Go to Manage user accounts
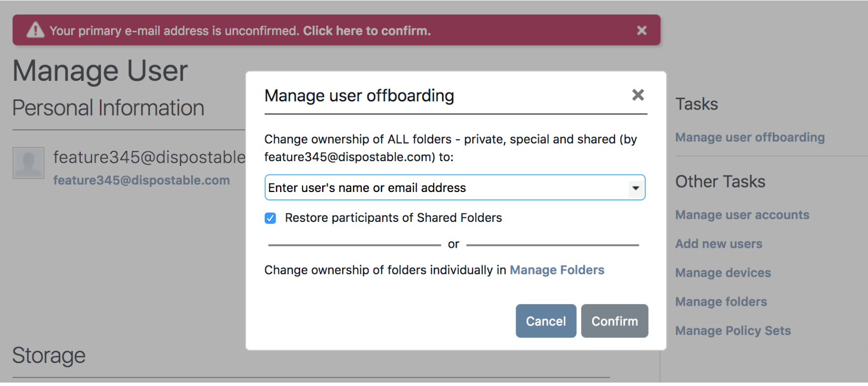Viewport: 868px width, 386px height. pyautogui.click(x=742, y=215)
